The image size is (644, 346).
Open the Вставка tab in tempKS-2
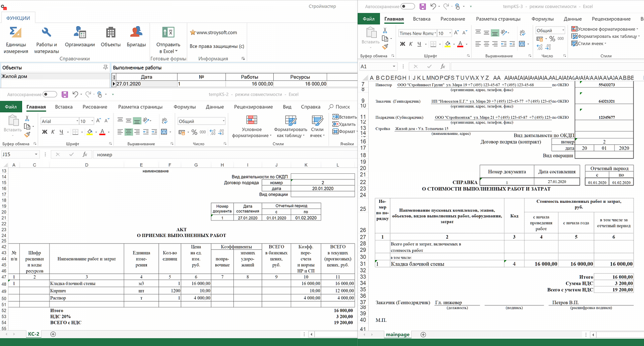64,107
